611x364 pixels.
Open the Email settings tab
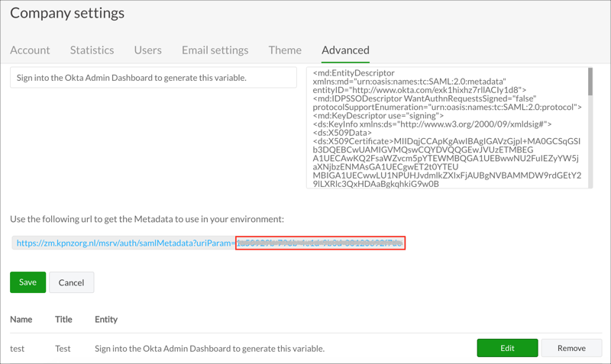point(215,50)
